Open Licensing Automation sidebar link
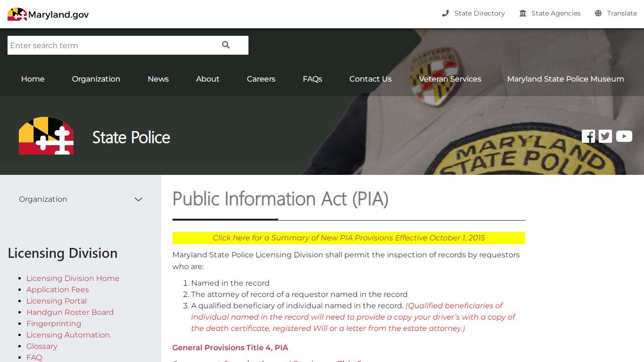This screenshot has width=644, height=362. (68, 335)
